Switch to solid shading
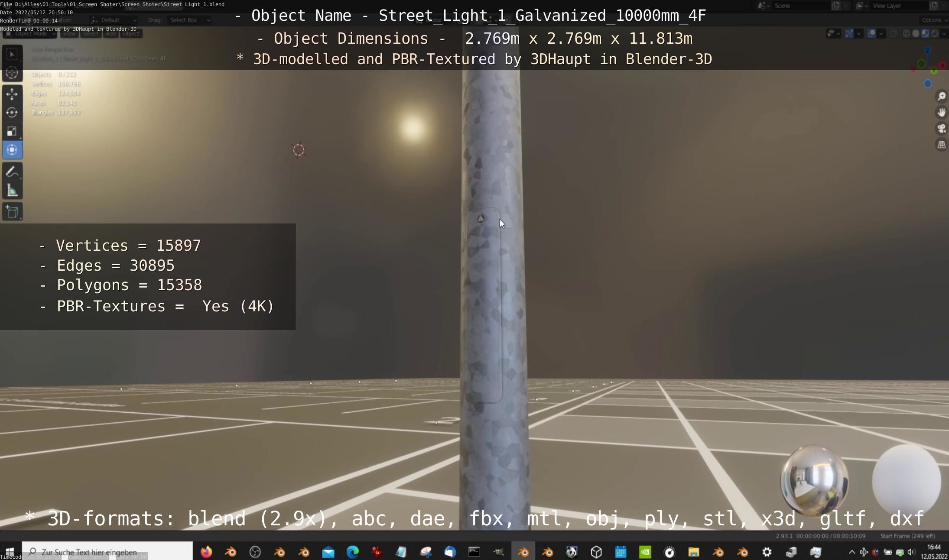 click(x=916, y=33)
